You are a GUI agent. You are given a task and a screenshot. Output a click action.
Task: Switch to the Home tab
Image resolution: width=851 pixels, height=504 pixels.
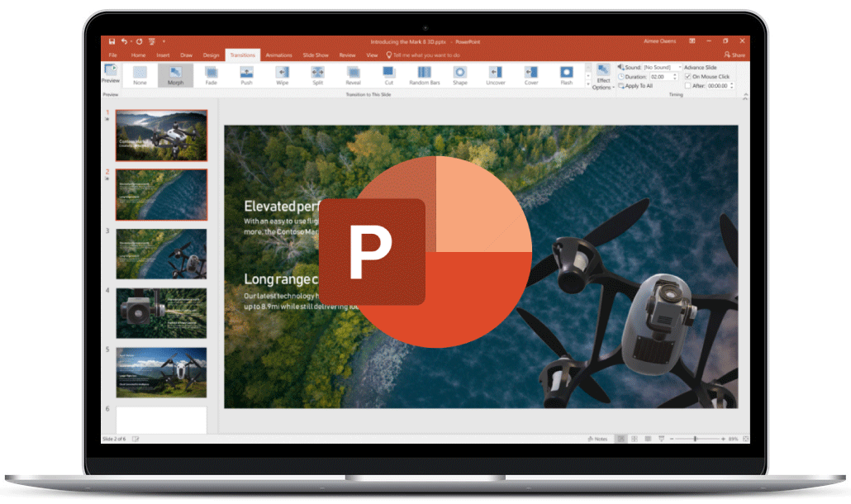point(139,55)
